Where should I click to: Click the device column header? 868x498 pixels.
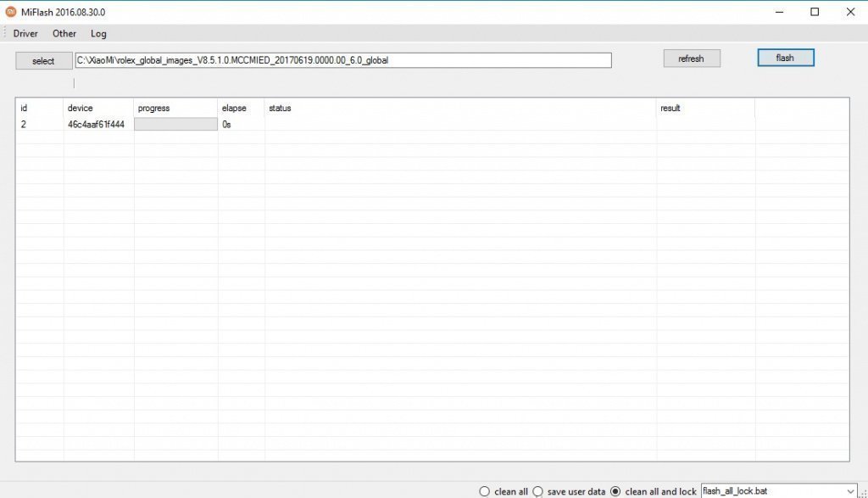(98, 108)
